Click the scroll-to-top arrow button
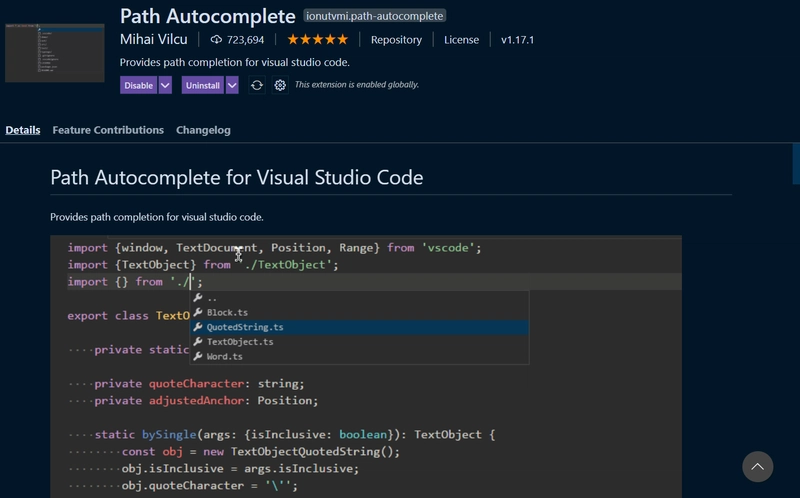Image resolution: width=800 pixels, height=498 pixels. [758, 466]
